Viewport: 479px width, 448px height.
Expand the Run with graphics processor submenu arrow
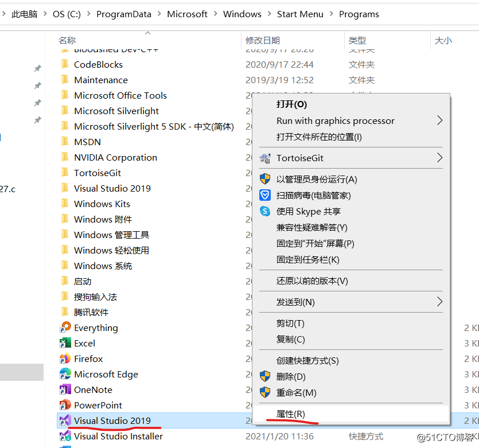pyautogui.click(x=439, y=120)
